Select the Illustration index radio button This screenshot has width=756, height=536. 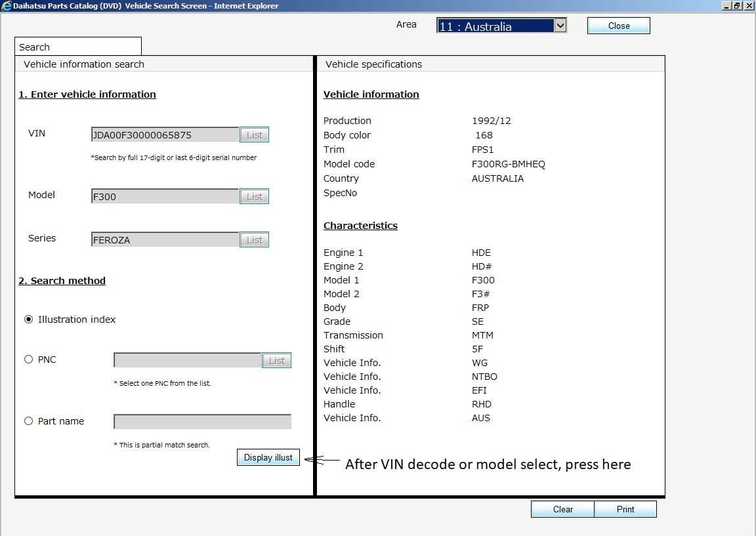pyautogui.click(x=28, y=320)
